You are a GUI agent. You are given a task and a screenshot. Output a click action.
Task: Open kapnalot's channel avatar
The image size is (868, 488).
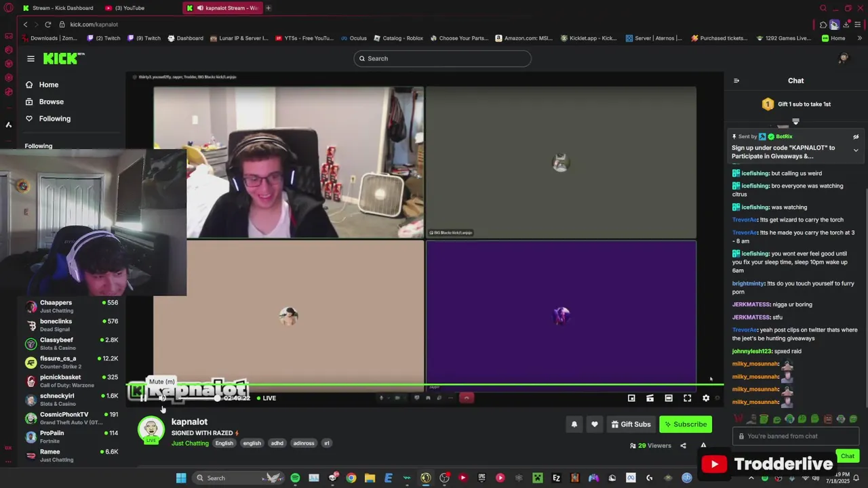click(151, 430)
